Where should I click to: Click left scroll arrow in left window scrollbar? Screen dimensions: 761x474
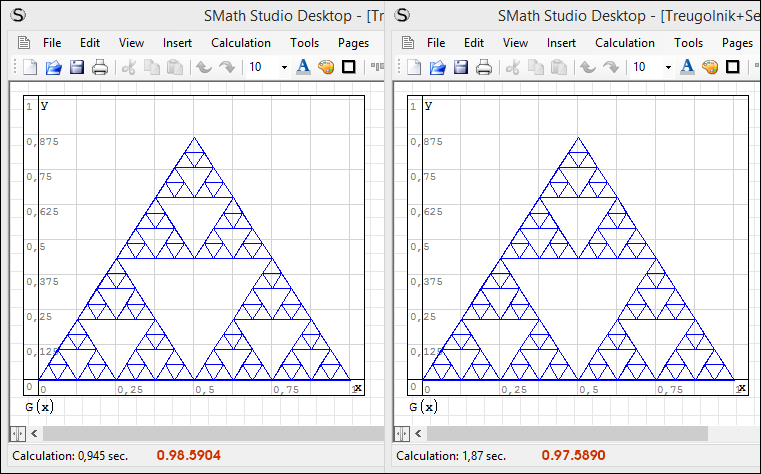pyautogui.click(x=35, y=433)
